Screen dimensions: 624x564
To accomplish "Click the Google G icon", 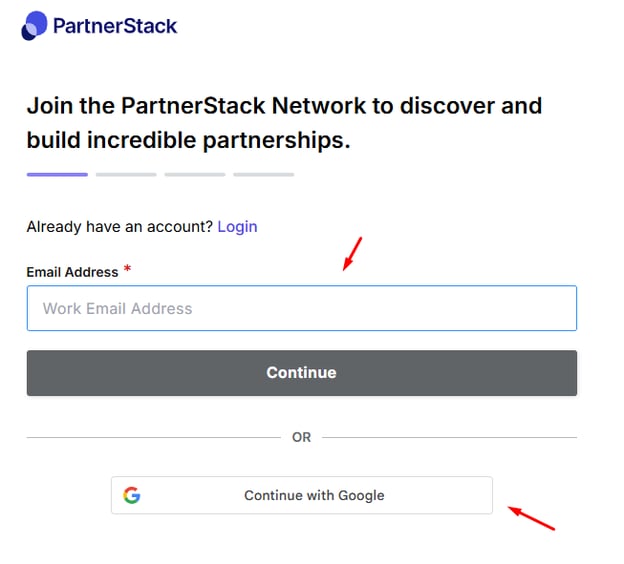I will 132,495.
